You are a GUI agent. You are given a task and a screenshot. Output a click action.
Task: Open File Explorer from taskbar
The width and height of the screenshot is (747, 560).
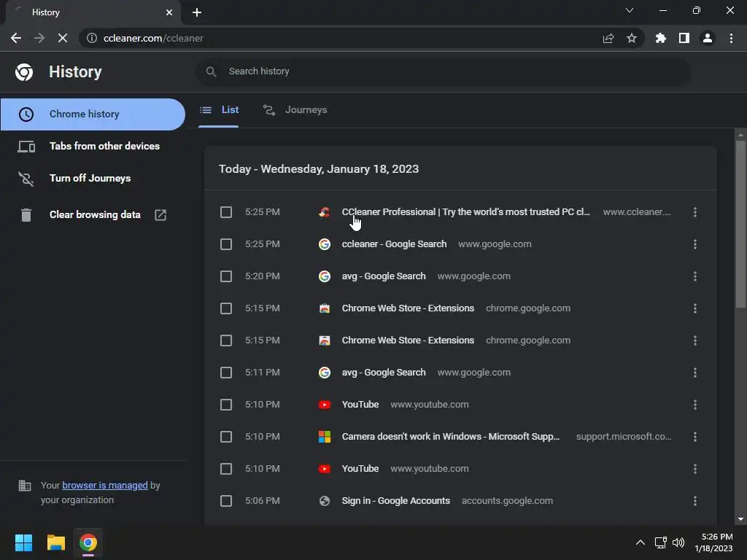55,542
